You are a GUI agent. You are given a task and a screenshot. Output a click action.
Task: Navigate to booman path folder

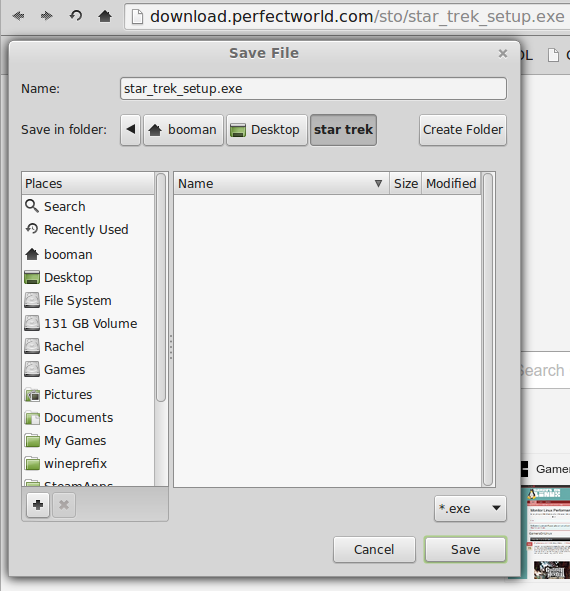coord(183,130)
